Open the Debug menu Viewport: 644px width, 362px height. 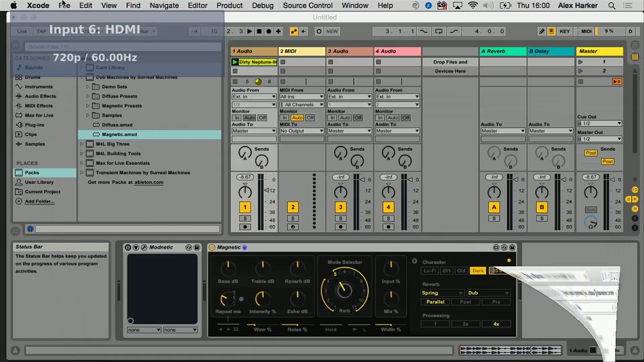point(263,6)
